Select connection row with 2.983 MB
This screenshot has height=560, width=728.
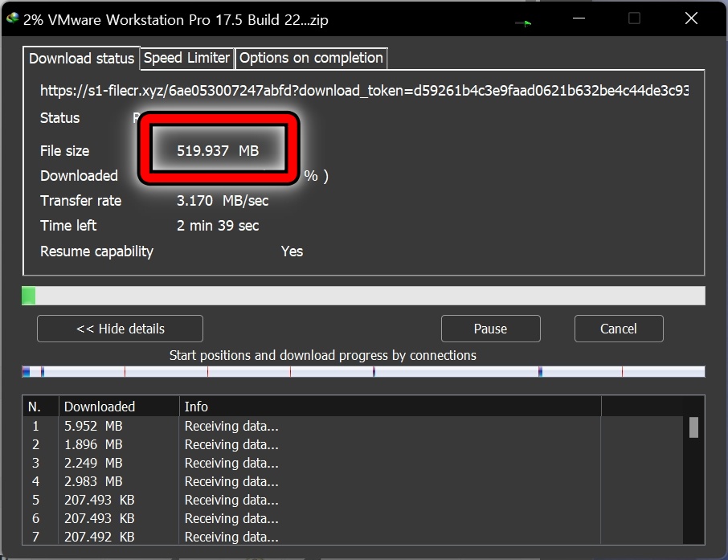[x=353, y=481]
